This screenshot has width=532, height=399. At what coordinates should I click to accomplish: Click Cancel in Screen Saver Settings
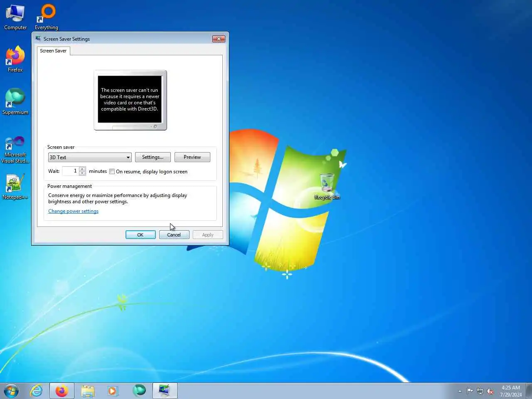click(x=174, y=235)
